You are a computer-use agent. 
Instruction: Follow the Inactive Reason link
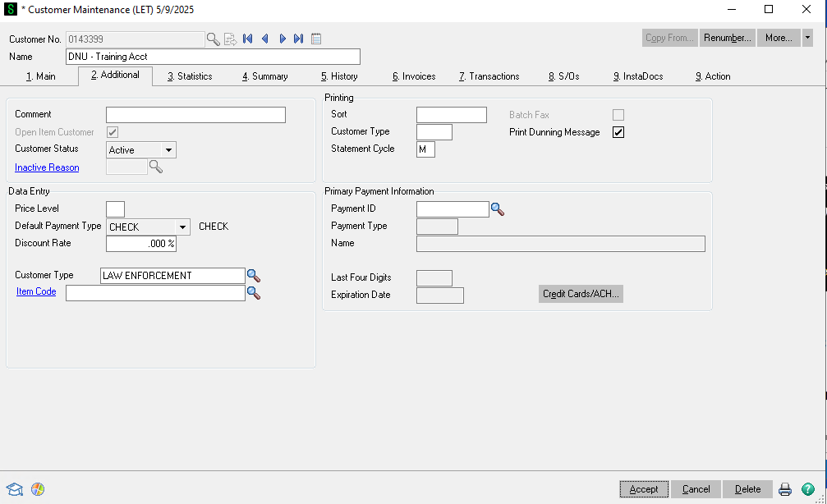pyautogui.click(x=47, y=167)
